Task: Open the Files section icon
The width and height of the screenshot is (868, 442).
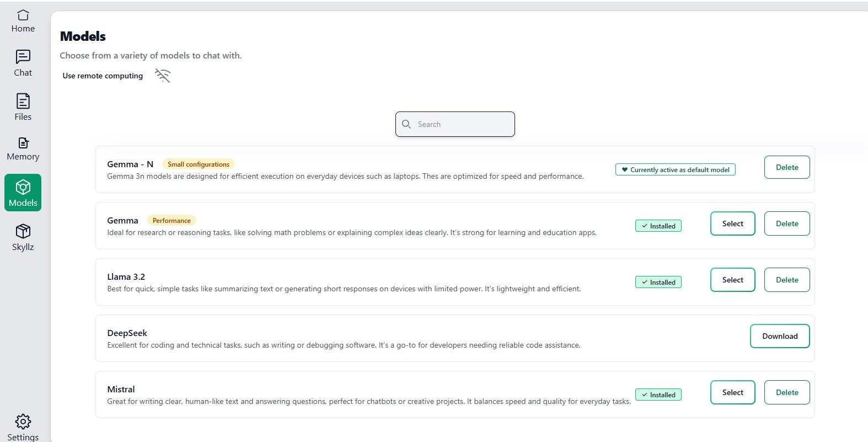Action: click(23, 101)
